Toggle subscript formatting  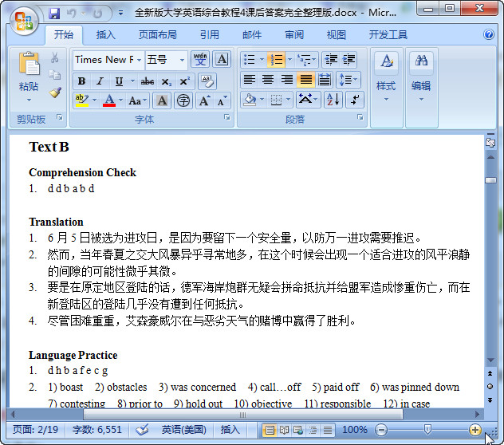(x=166, y=81)
